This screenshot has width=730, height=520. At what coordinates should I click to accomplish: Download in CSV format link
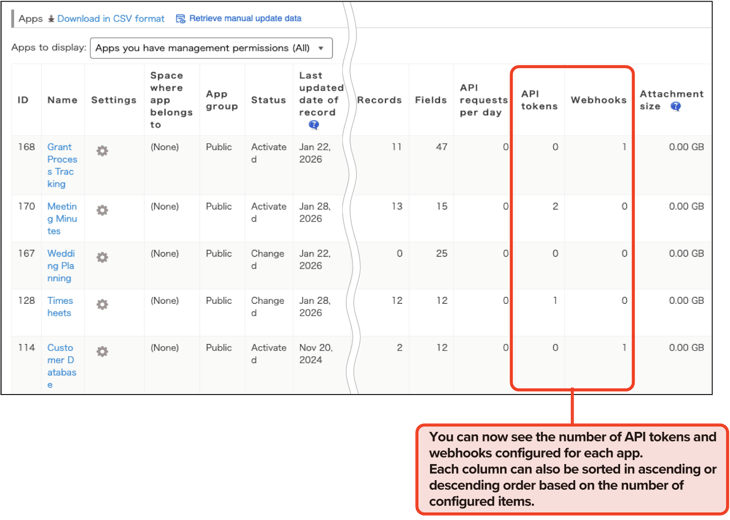(x=111, y=19)
